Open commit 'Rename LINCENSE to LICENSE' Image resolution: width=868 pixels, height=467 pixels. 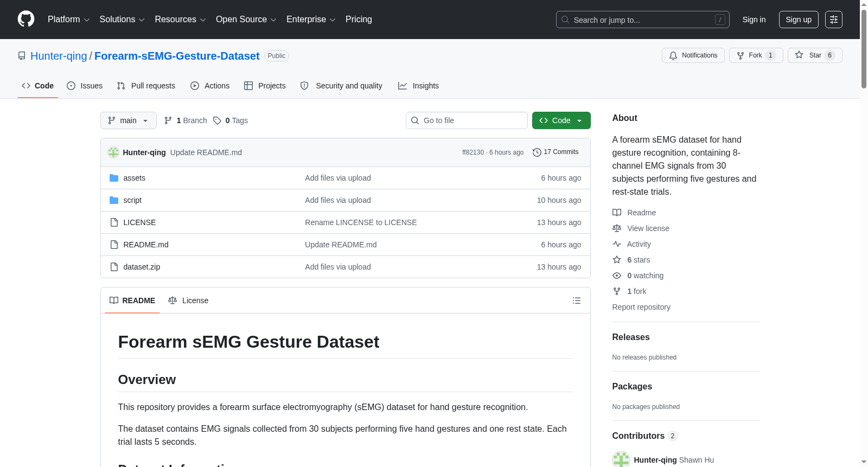(x=361, y=222)
